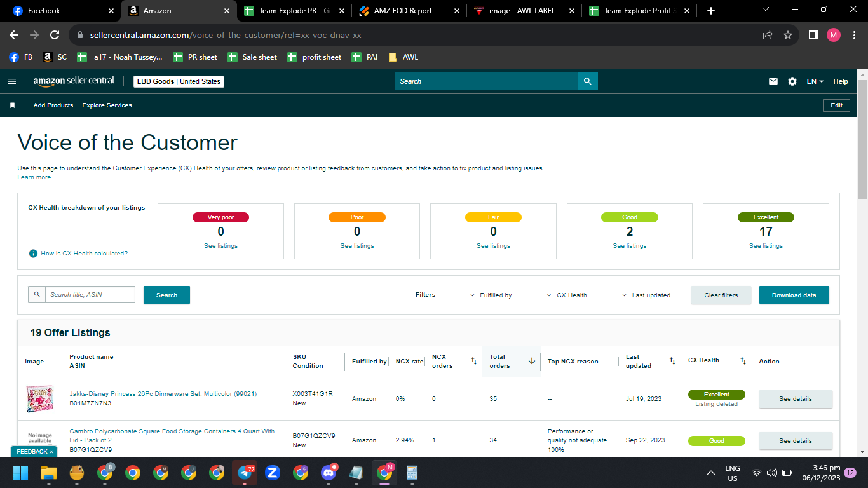868x488 pixels.
Task: Close the FEEDBACK tab with its X
Action: point(51,452)
